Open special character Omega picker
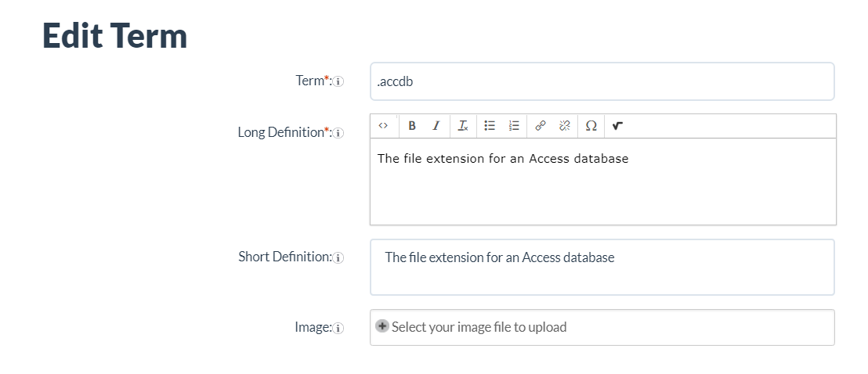This screenshot has width=868, height=374. tap(591, 126)
